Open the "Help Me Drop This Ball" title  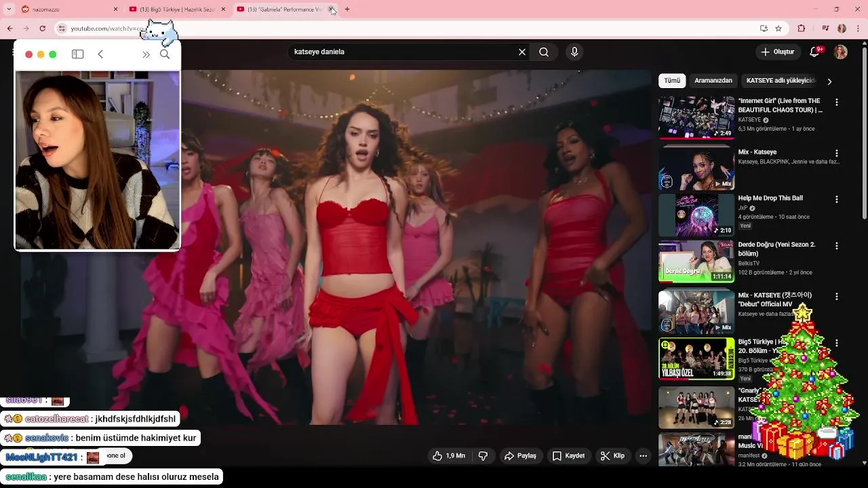click(x=770, y=198)
